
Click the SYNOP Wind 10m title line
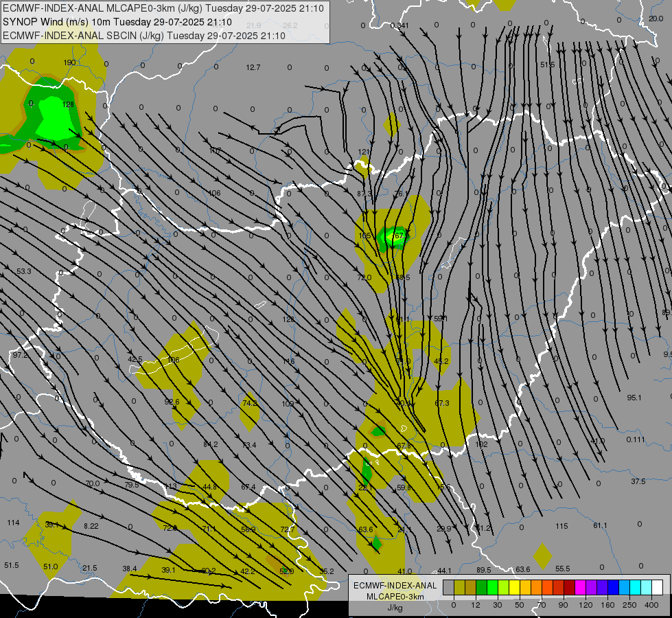[x=117, y=22]
